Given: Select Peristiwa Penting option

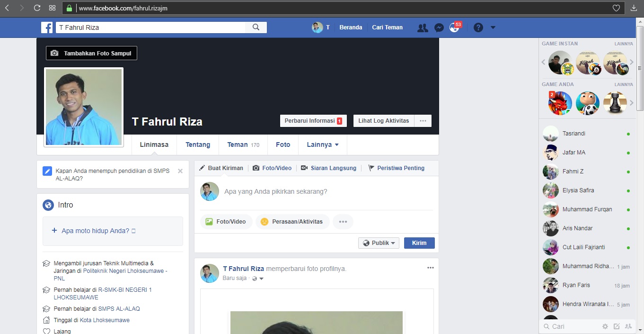Looking at the screenshot, I should click(x=396, y=168).
